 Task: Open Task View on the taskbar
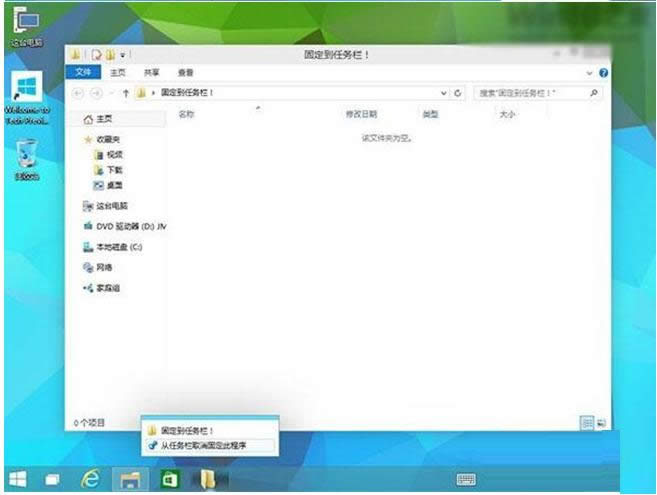coord(52,479)
